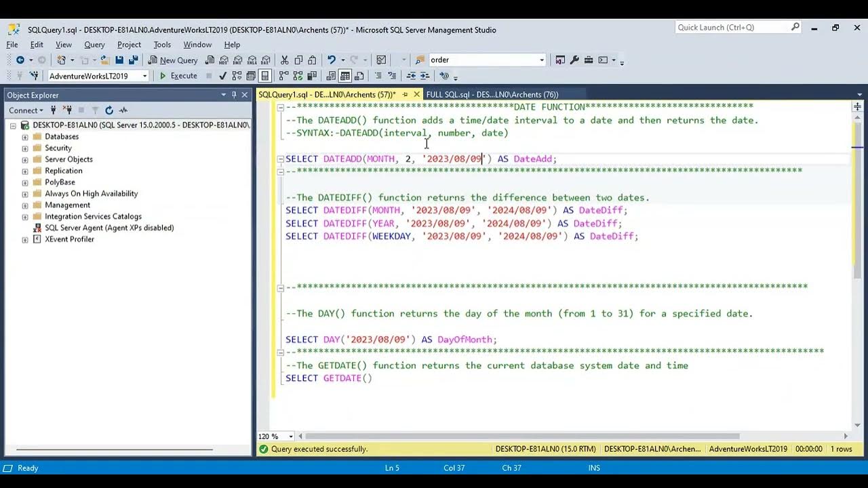Toggle Include Live Query Statistics icon
Image resolution: width=868 pixels, height=488 pixels.
click(298, 76)
